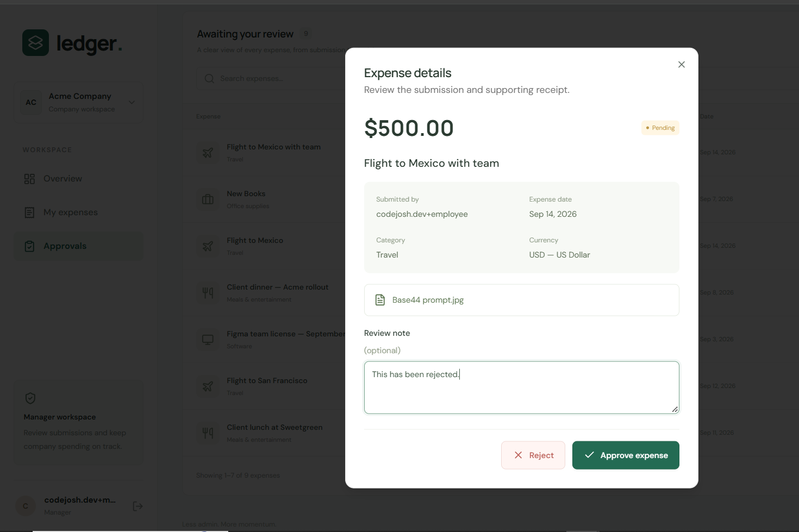
Task: Open the Overview grid icon
Action: pyautogui.click(x=29, y=179)
